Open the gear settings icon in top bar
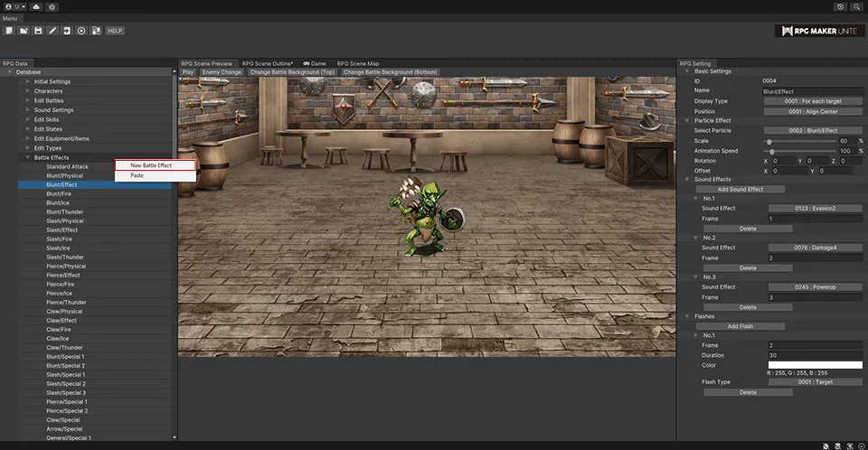The width and height of the screenshot is (868, 450). click(x=52, y=6)
